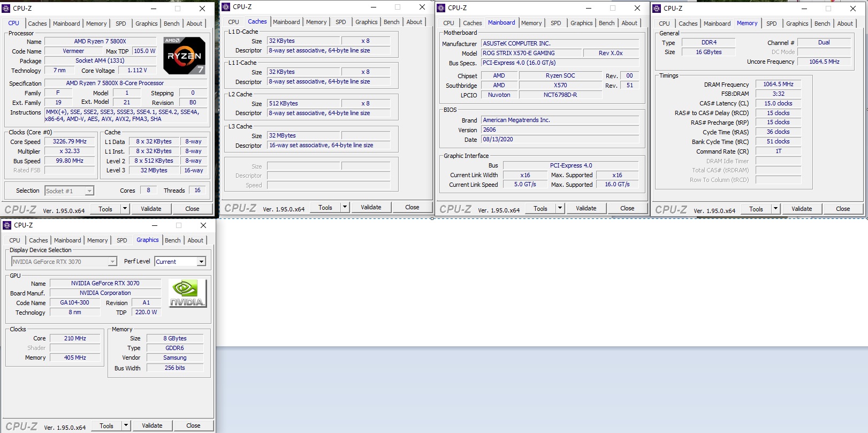The image size is (868, 433).
Task: Click the Core Speed value 3226.79 MHz
Action: 70,142
